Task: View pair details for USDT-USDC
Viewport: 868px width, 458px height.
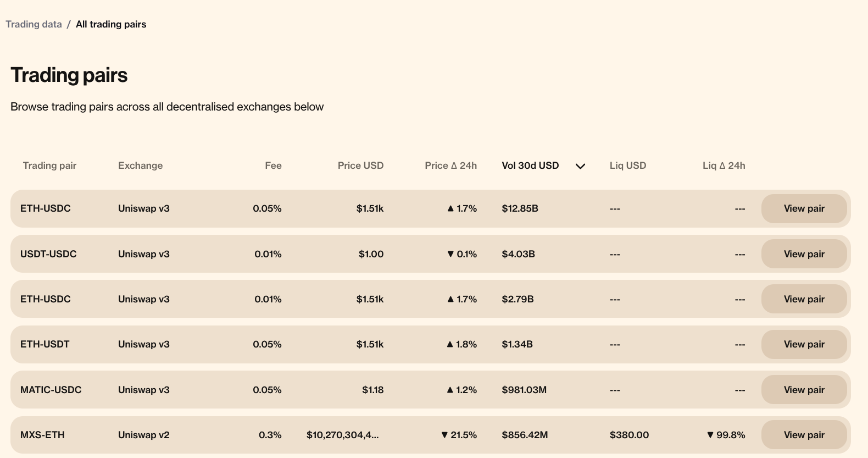Action: [x=804, y=253]
